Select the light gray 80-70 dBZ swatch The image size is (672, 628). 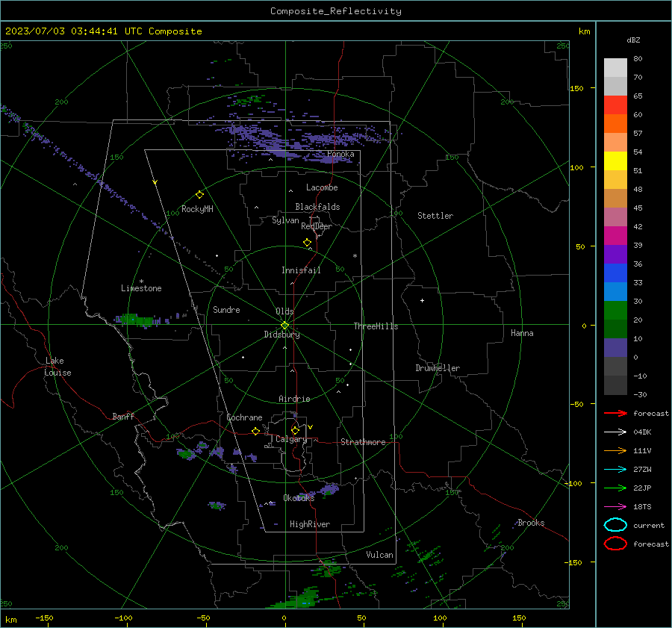pos(615,68)
